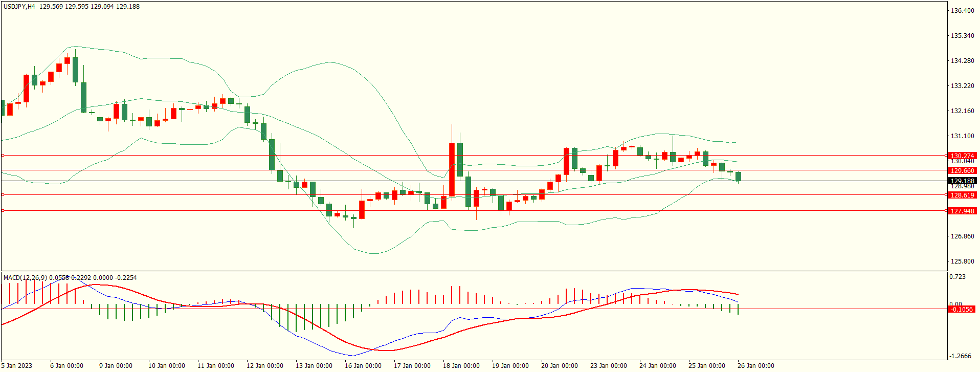Image resolution: width=980 pixels, height=372 pixels.
Task: Click the 131.100 price axis value
Action: click(x=962, y=136)
